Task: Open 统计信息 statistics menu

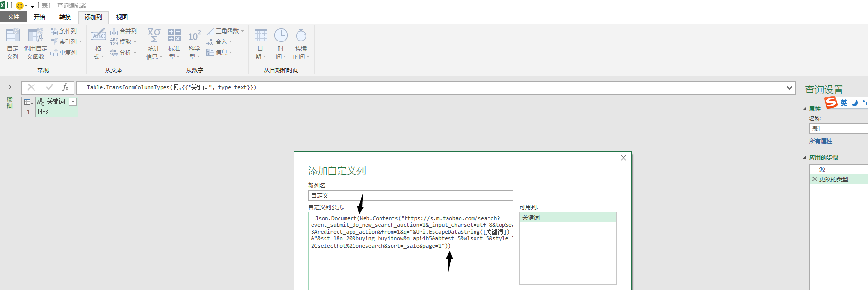Action: 154,43
